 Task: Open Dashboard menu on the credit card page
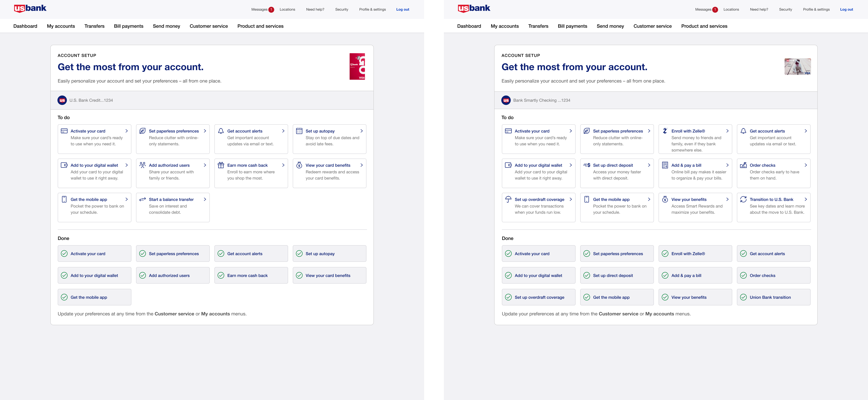pos(25,26)
